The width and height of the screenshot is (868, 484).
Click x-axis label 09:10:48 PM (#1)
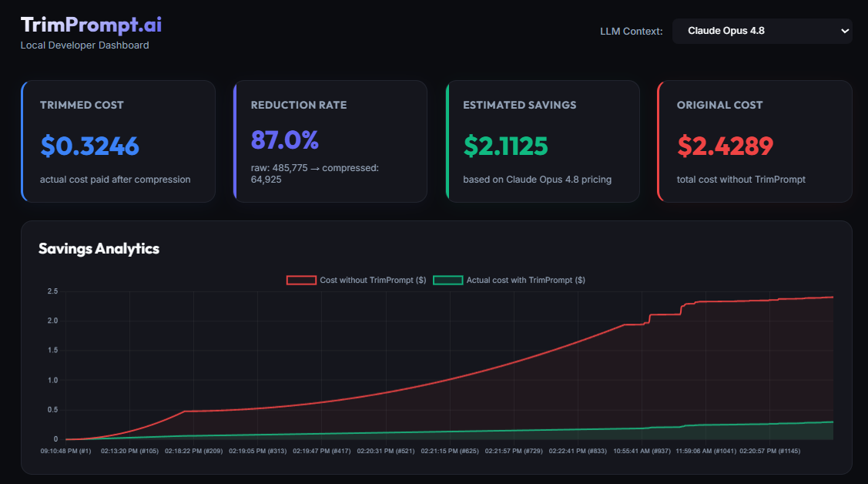click(66, 452)
